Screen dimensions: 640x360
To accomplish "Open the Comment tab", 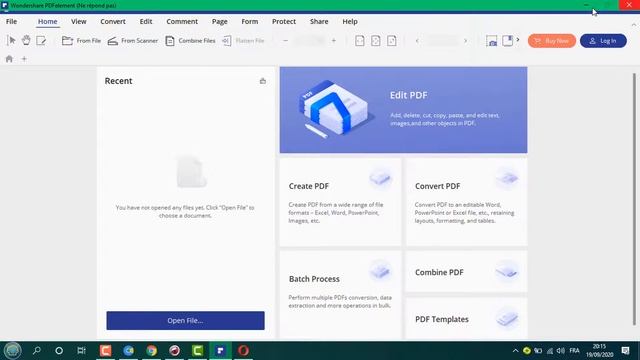I will pyautogui.click(x=182, y=21).
